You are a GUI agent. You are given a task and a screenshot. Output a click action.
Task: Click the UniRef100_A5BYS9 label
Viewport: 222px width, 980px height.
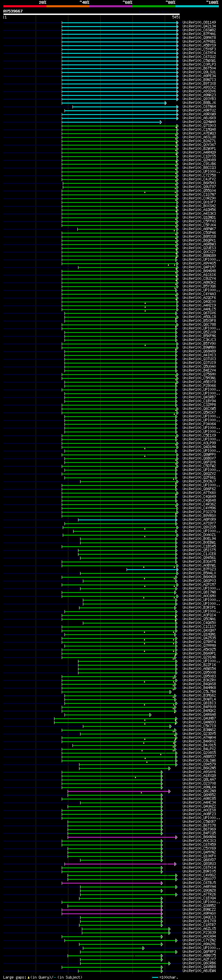199,45
